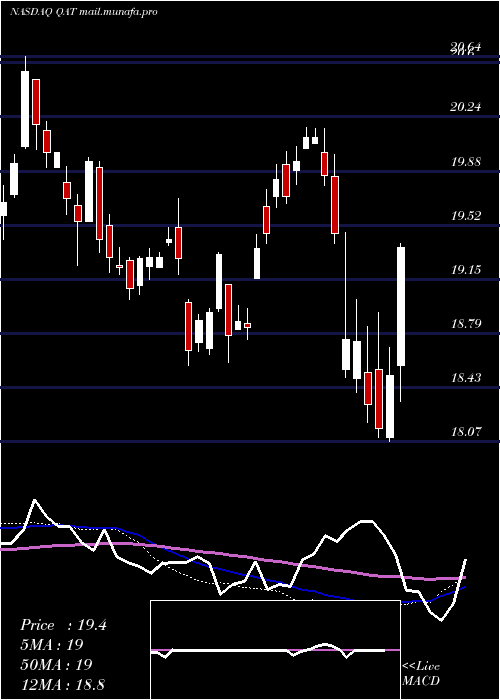Click the 19.52 price axis label

466,216
